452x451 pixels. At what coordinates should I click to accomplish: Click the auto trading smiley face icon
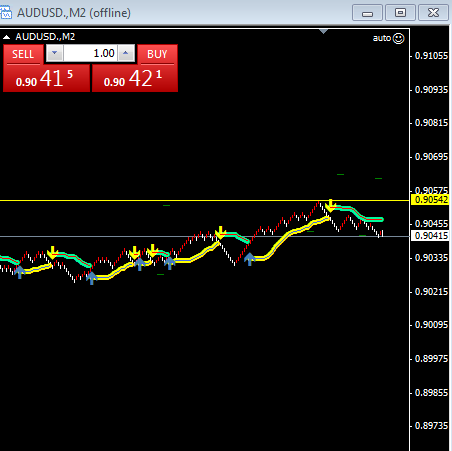click(398, 38)
